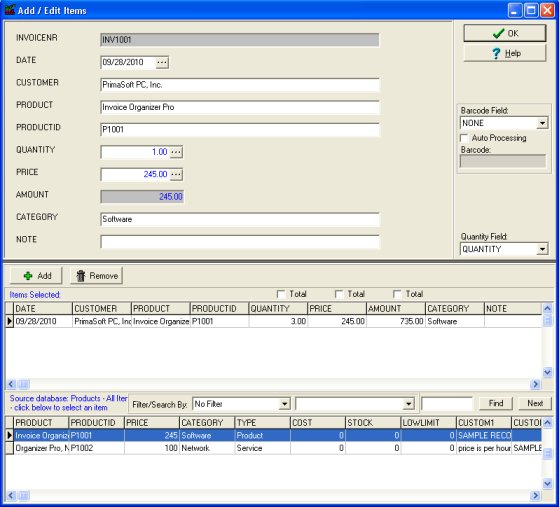Image resolution: width=559 pixels, height=507 pixels.
Task: Click right arrow of products horizontal scrollbar
Action: pos(535,496)
